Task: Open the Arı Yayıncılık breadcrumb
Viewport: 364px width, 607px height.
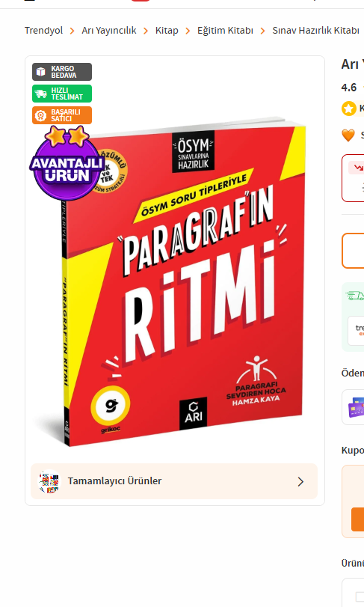Action: [109, 31]
